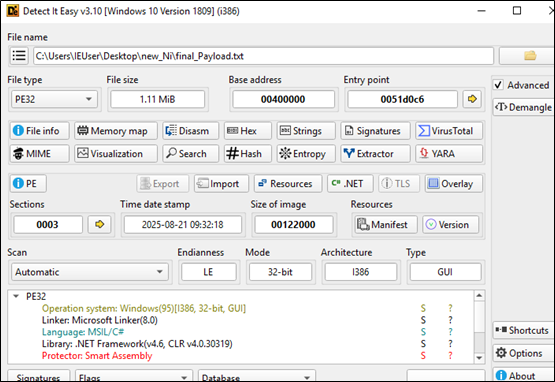555x382 pixels.
Task: Collapse the PE32 results tree node
Action: point(16,296)
